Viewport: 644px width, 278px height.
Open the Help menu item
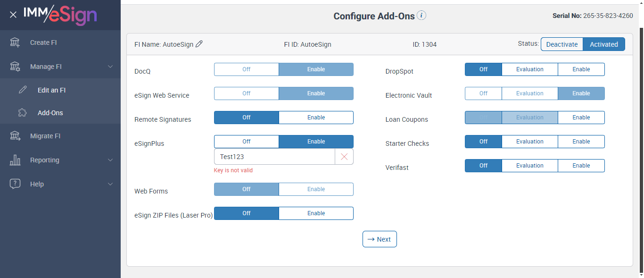(37, 184)
